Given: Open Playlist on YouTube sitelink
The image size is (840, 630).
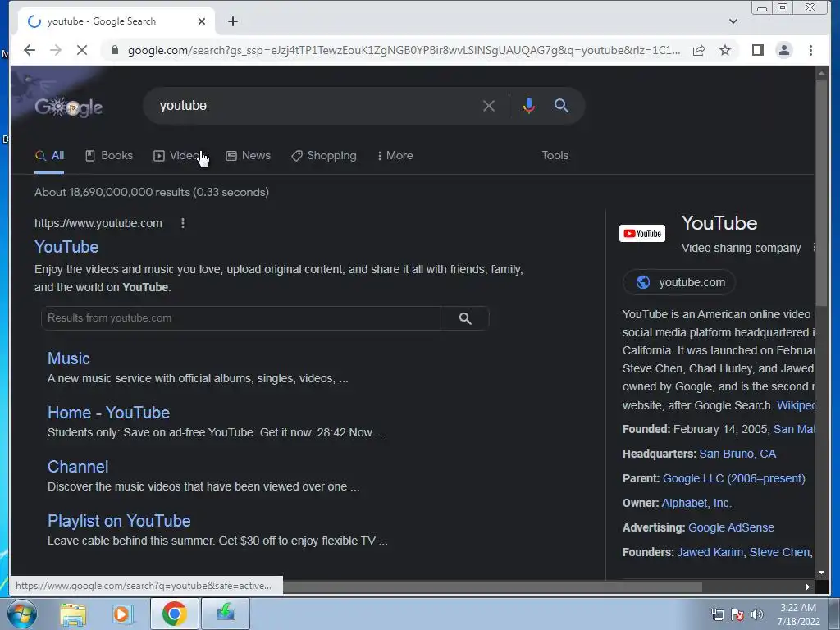Looking at the screenshot, I should coord(119,521).
